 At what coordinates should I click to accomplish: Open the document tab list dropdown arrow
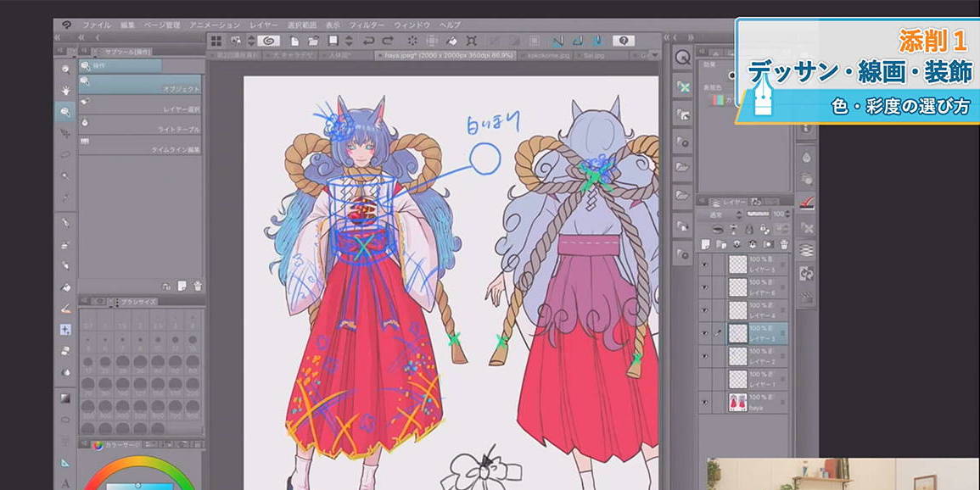654,56
